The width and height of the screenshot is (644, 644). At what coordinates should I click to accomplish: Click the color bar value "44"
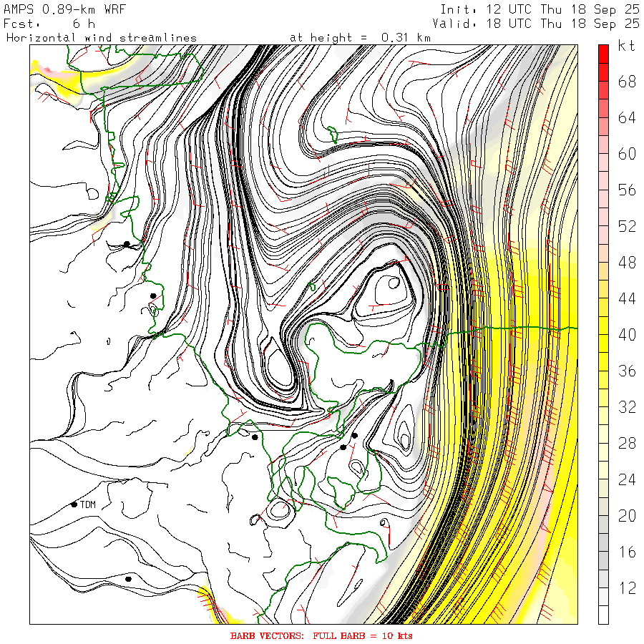(x=627, y=298)
